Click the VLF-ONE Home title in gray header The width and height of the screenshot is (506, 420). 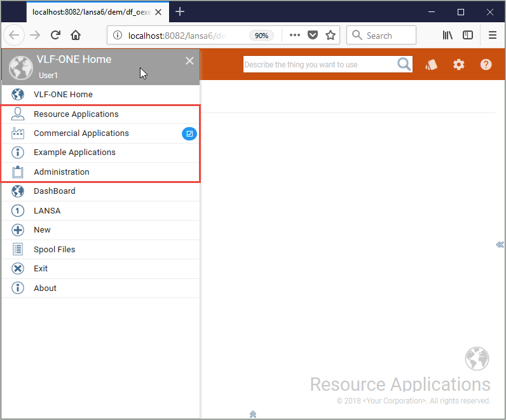[x=74, y=59]
